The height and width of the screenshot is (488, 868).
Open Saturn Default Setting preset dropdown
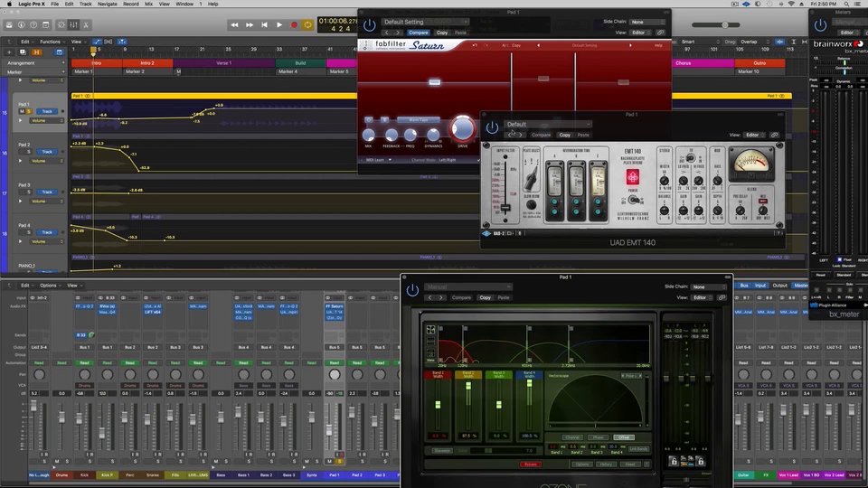pyautogui.click(x=425, y=22)
